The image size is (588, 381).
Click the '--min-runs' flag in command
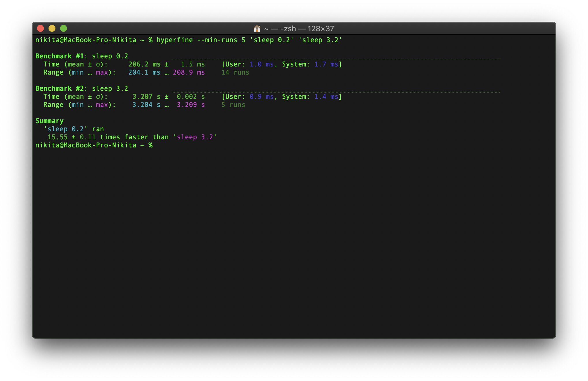(217, 40)
